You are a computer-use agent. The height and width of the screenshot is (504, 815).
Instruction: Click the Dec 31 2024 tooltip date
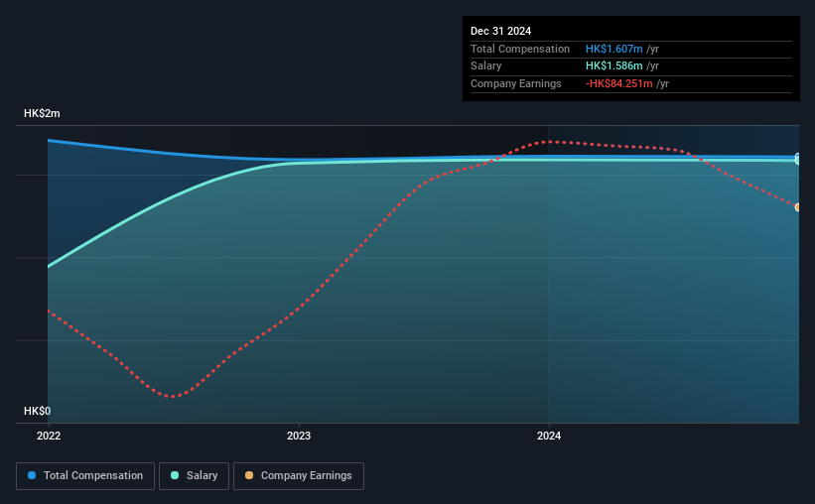click(500, 31)
